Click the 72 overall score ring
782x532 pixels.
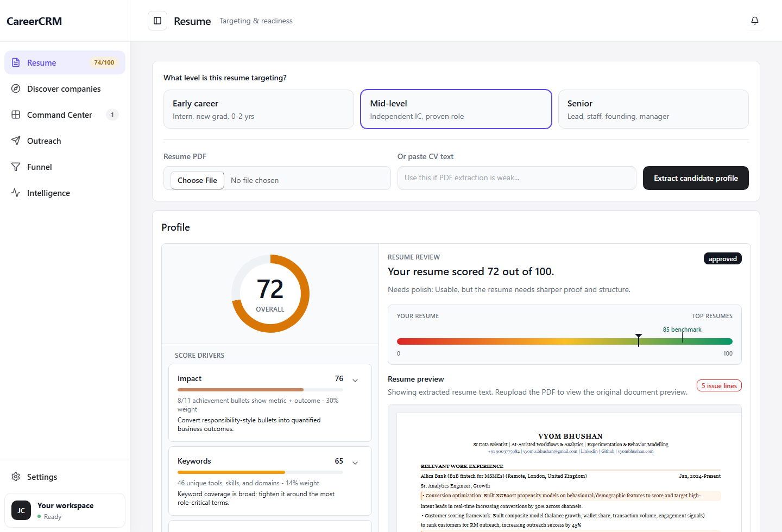[x=270, y=294]
